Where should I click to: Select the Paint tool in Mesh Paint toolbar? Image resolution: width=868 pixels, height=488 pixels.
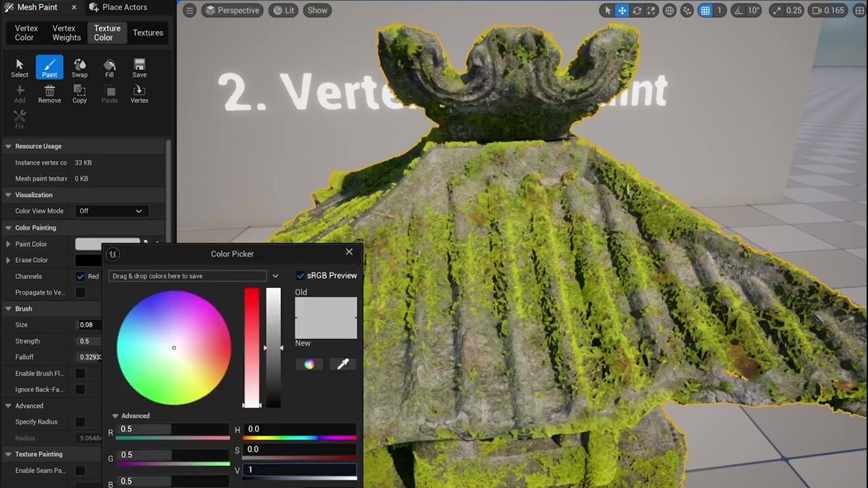(48, 66)
